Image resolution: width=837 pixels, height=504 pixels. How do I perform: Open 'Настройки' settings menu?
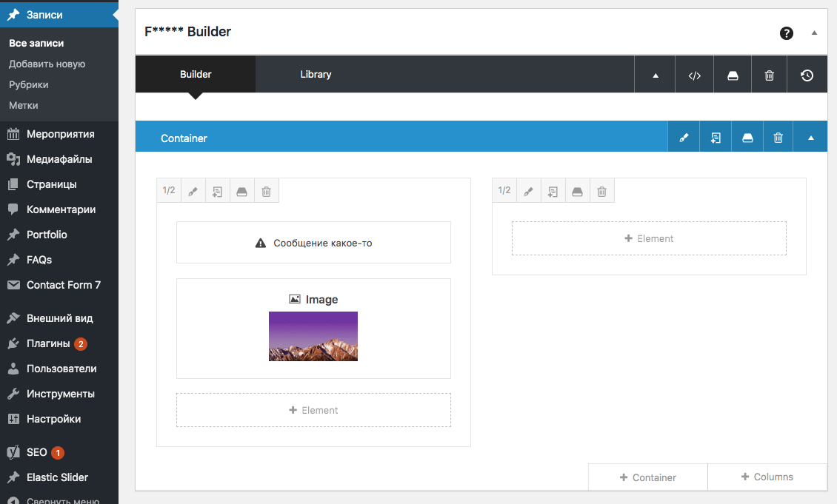[59, 419]
